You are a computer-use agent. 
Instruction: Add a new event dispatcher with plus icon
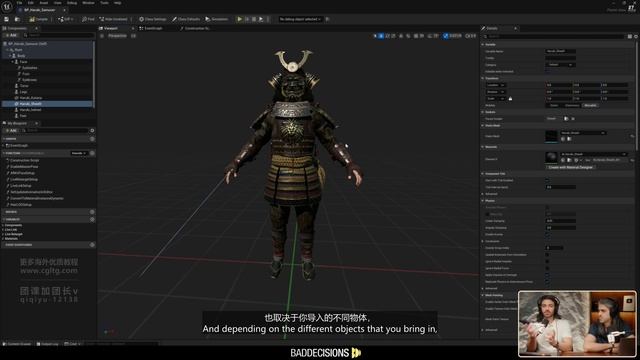pos(92,245)
